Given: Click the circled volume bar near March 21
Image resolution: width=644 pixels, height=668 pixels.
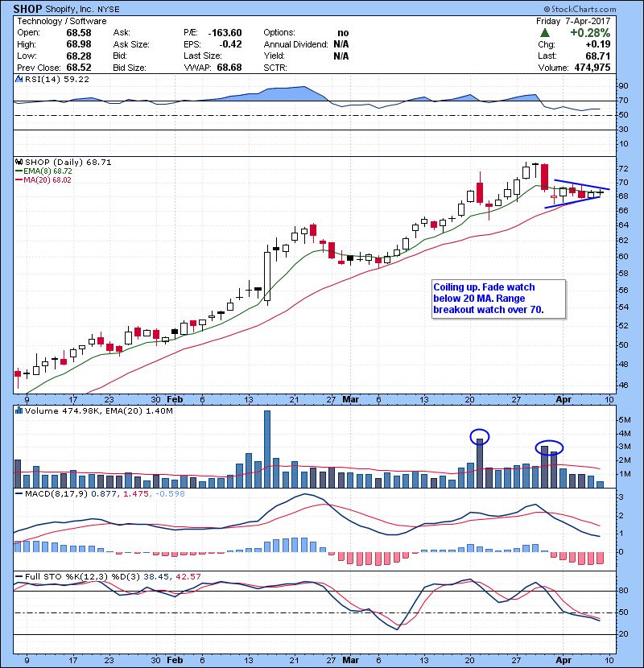Looking at the screenshot, I should 480,463.
